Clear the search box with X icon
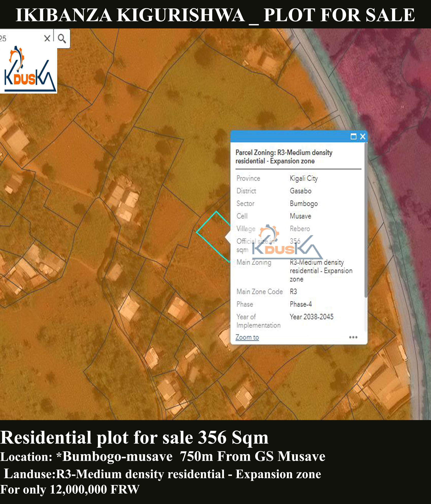This screenshot has width=431, height=504. [47, 38]
